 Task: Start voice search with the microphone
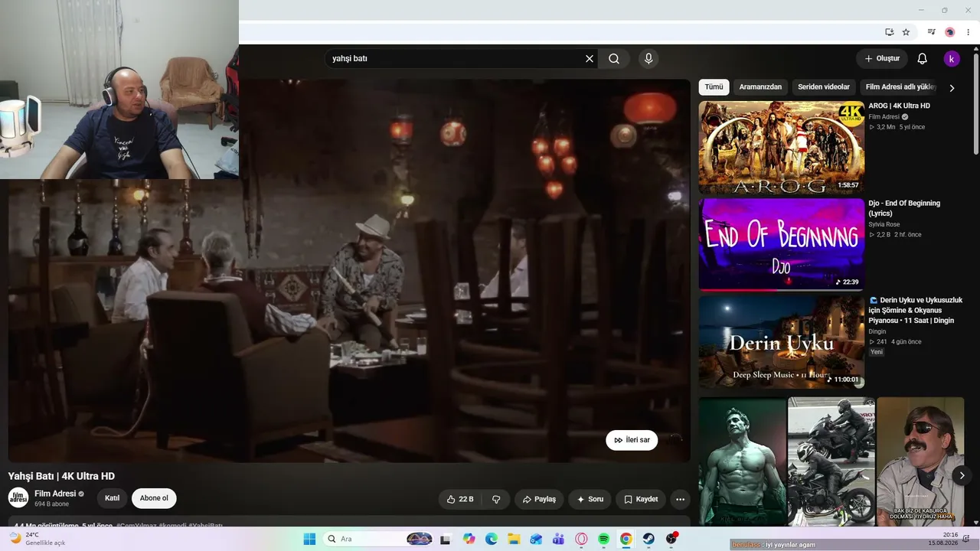tap(648, 59)
